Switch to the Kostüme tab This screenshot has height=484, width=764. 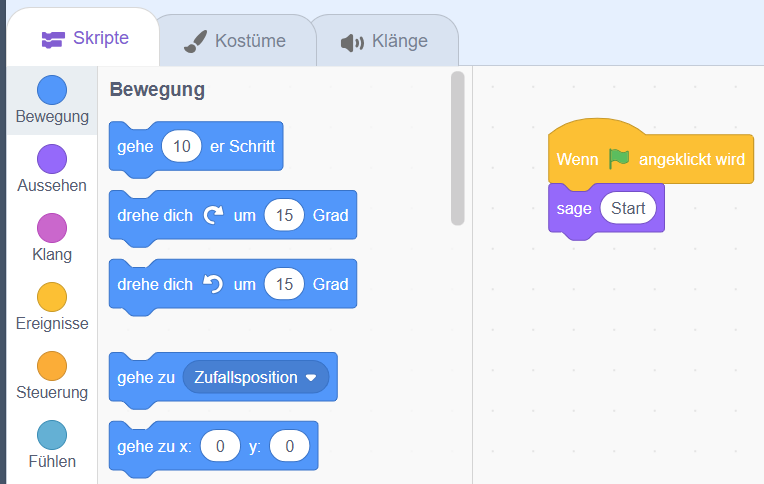pos(236,41)
